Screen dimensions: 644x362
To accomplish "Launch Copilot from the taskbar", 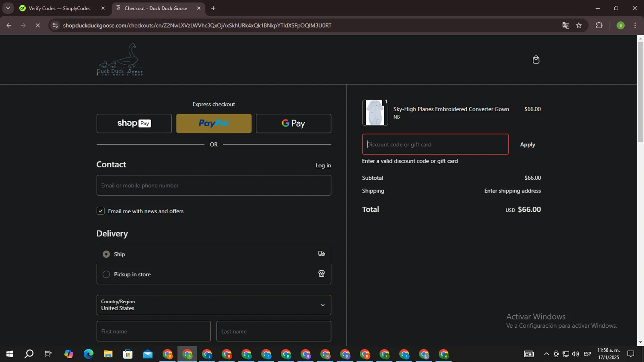I will 69,354.
